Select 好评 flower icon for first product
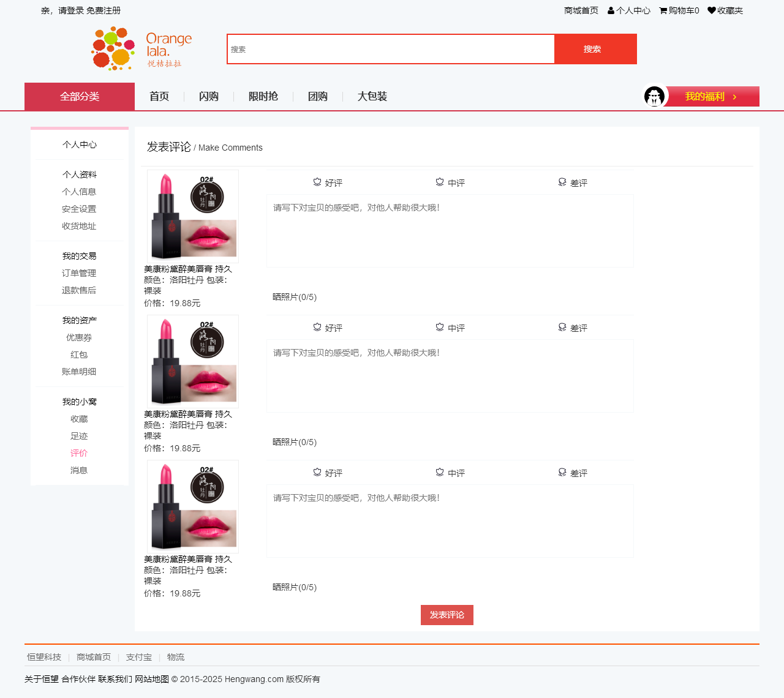The width and height of the screenshot is (784, 698). (317, 182)
